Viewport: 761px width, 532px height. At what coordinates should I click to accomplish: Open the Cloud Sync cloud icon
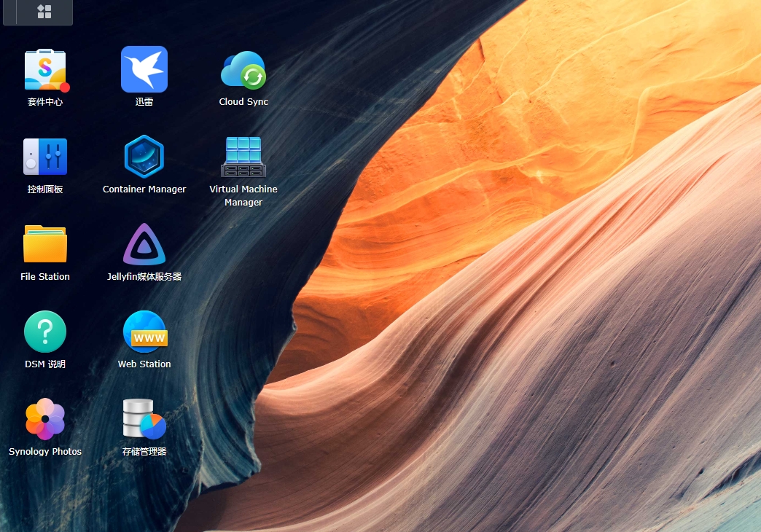coord(243,71)
